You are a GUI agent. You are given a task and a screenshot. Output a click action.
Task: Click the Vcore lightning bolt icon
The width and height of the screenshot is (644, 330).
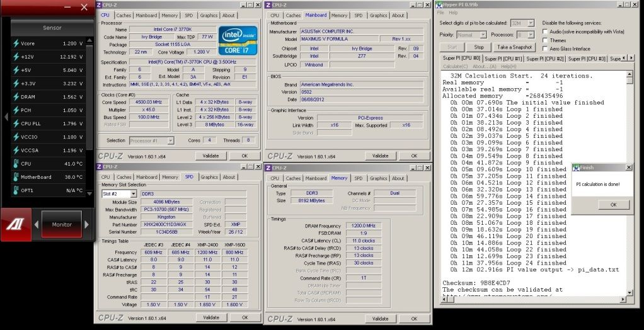click(16, 43)
